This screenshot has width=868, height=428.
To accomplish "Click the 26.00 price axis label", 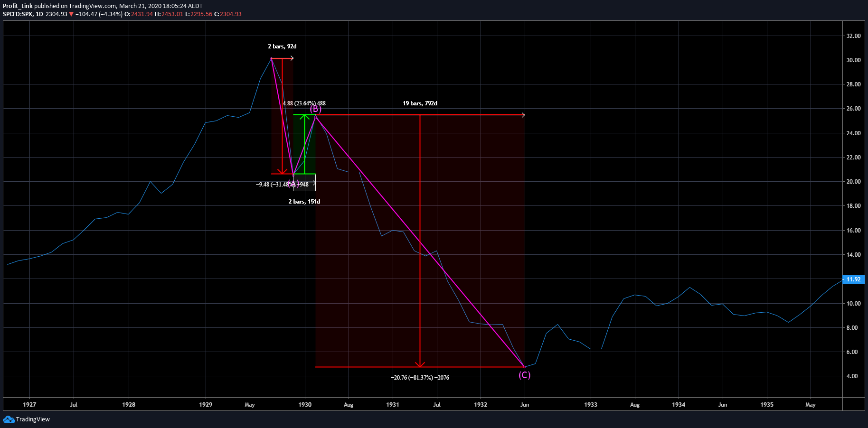I will 853,109.
